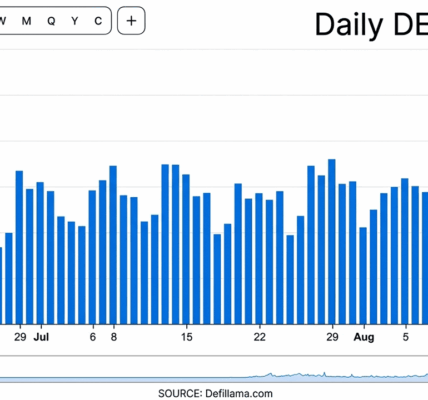Click the Aug axis label
The width and height of the screenshot is (428, 400).
tap(364, 337)
